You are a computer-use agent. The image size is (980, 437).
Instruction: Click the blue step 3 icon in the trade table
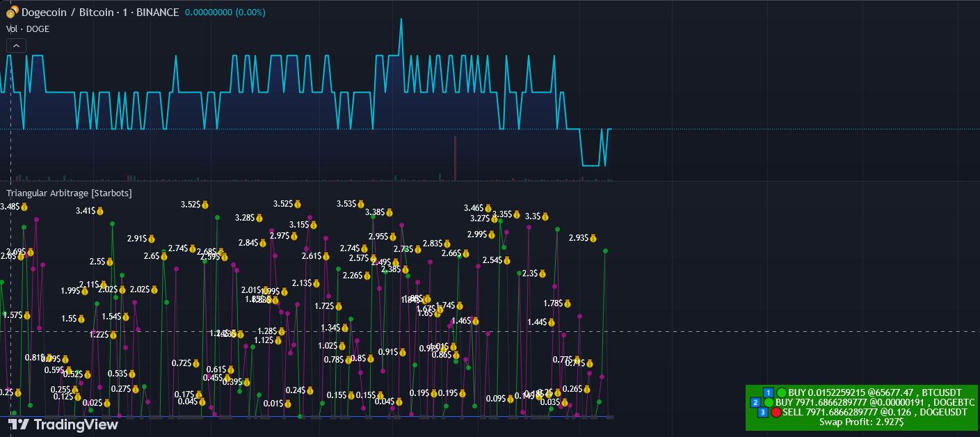(762, 412)
